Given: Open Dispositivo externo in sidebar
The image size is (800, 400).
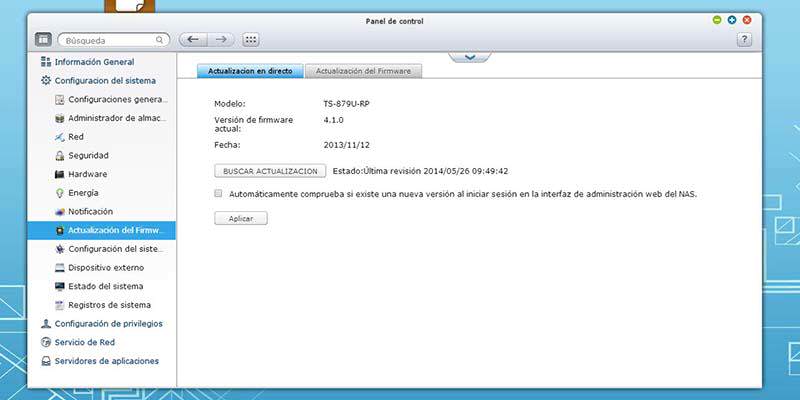Looking at the screenshot, I should pos(106,268).
